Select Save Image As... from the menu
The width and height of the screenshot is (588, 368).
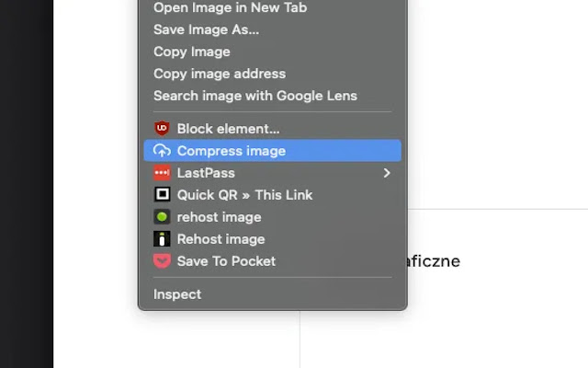(206, 29)
